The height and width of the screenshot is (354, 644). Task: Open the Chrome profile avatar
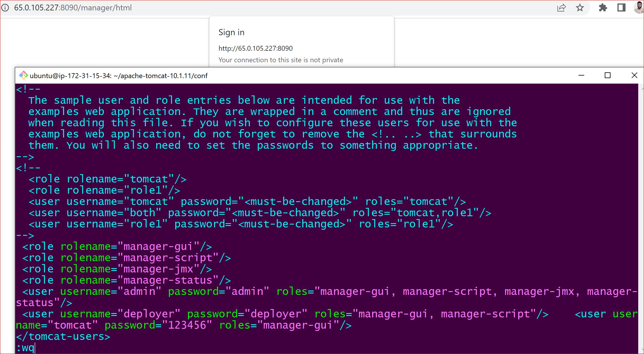(639, 8)
